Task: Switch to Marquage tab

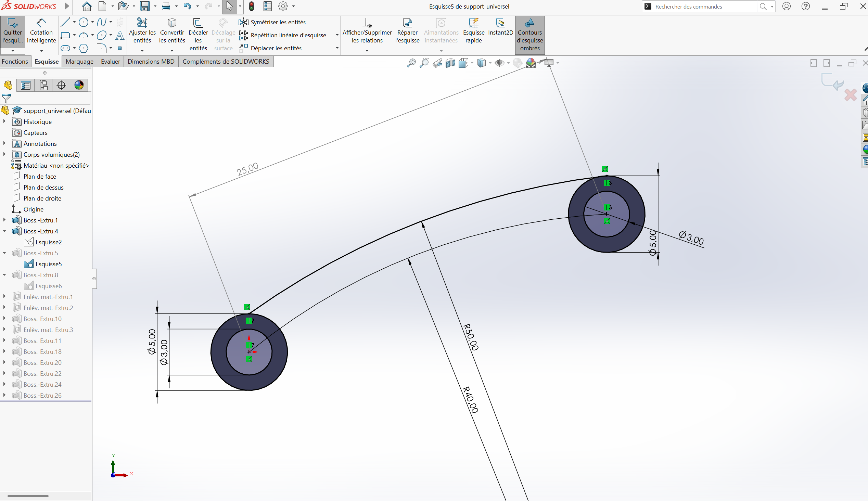Action: (79, 61)
